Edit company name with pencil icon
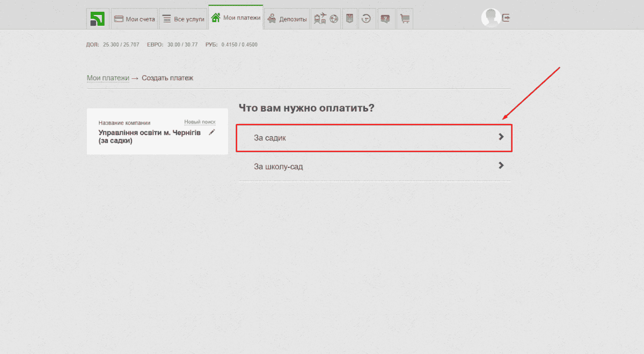 (x=212, y=132)
